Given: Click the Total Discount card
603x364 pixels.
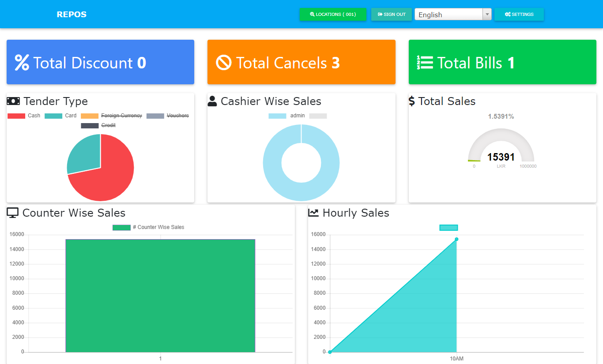Looking at the screenshot, I should pyautogui.click(x=100, y=62).
